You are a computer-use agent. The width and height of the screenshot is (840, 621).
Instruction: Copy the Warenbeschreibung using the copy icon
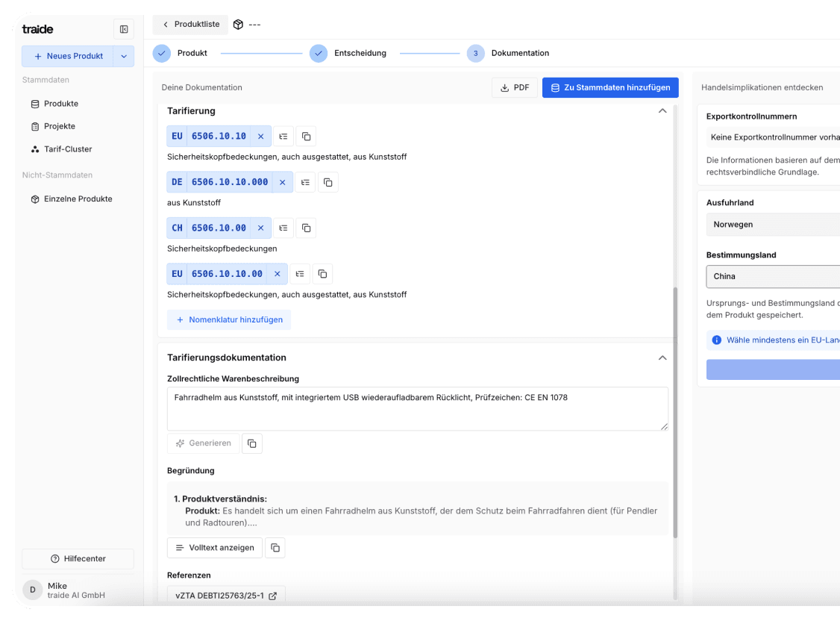(x=251, y=443)
